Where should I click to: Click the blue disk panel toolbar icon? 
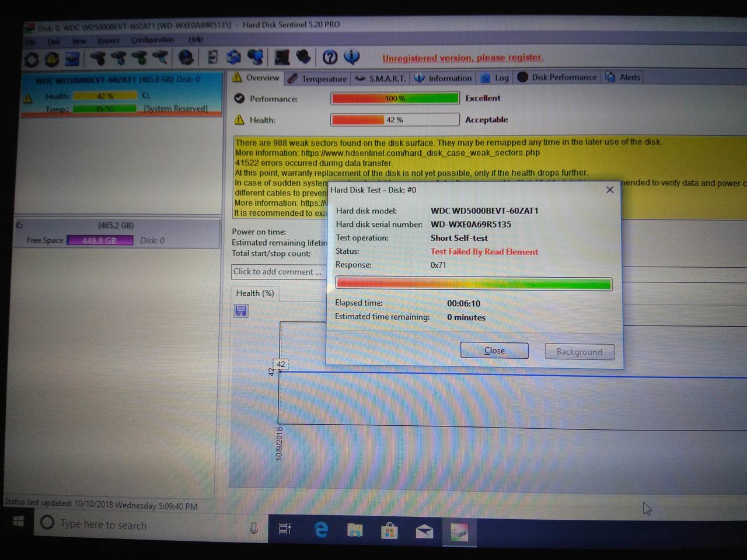tap(72, 58)
